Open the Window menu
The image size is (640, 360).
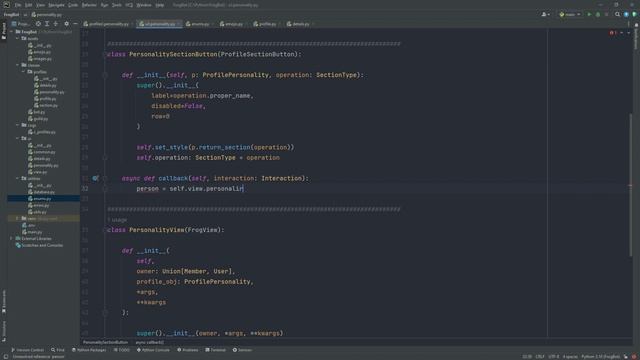coord(144,5)
